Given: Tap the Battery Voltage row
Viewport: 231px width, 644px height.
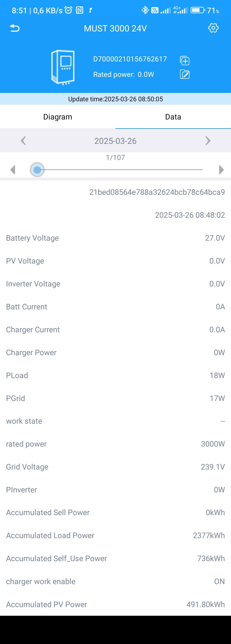Looking at the screenshot, I should (x=115, y=238).
